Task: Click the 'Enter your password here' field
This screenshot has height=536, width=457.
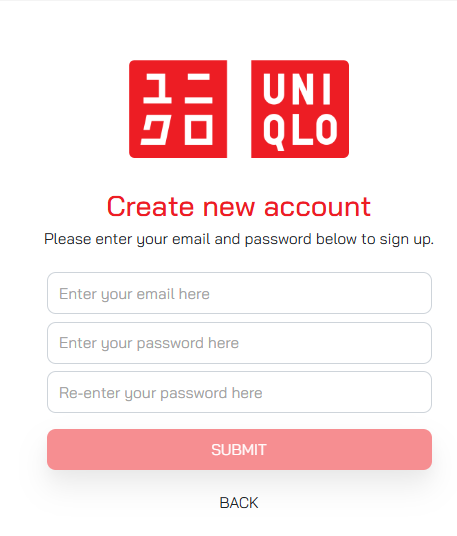Action: point(239,343)
